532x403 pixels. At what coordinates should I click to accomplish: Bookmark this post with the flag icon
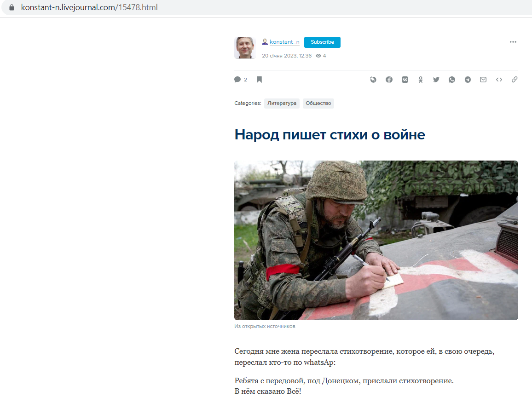point(259,80)
